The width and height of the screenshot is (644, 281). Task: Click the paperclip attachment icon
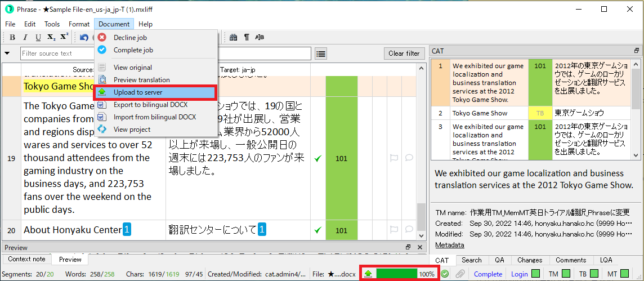point(460,274)
